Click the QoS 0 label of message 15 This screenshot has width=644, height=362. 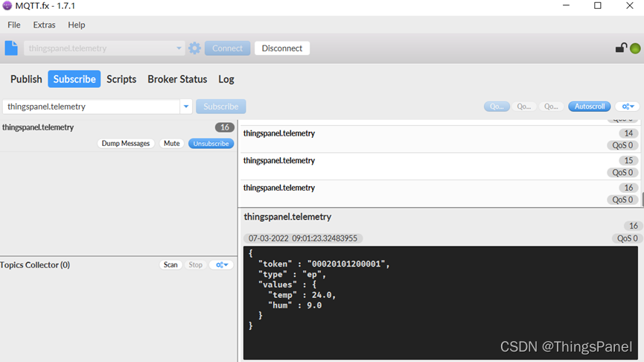pos(622,172)
